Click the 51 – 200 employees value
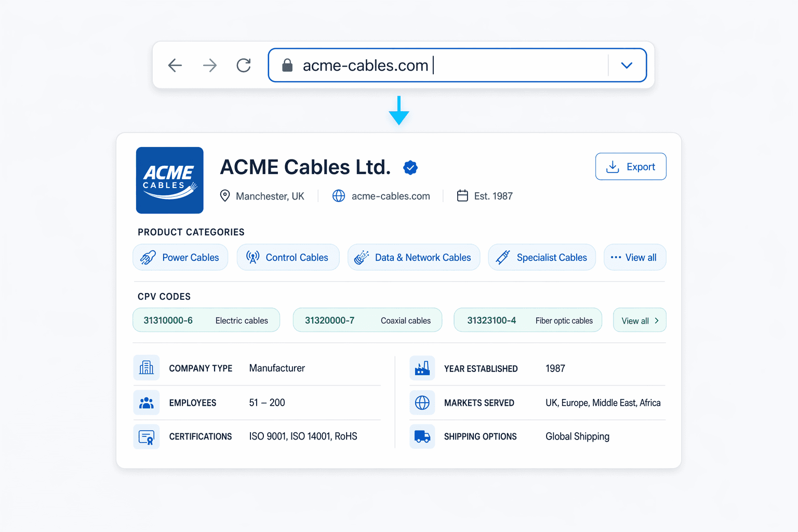 [x=267, y=403]
